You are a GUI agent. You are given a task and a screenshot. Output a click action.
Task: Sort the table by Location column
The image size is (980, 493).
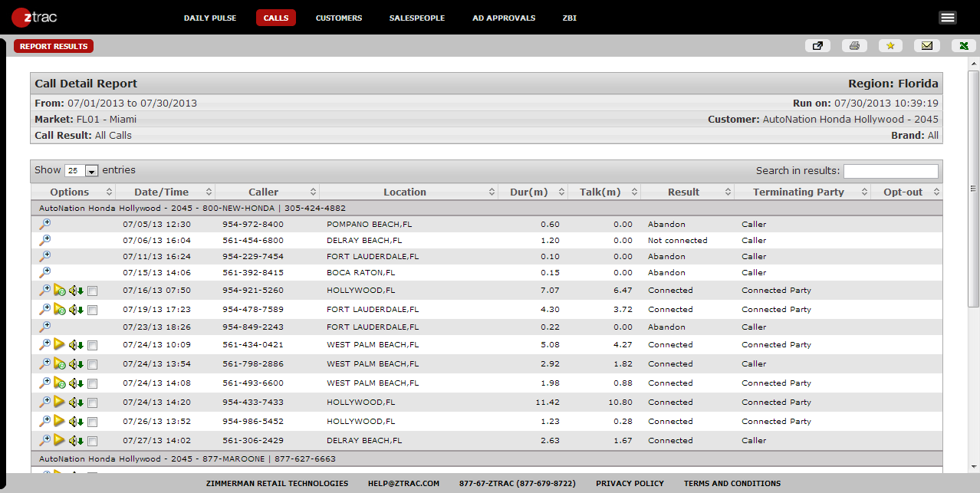[x=409, y=192]
